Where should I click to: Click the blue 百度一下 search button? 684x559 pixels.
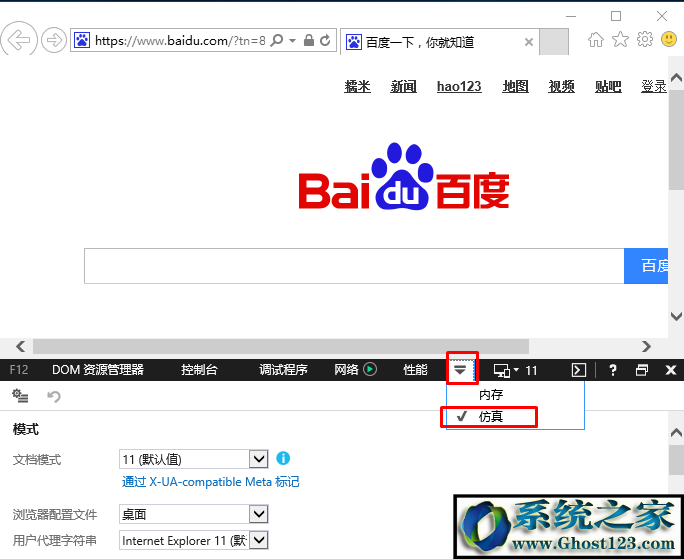(x=646, y=266)
